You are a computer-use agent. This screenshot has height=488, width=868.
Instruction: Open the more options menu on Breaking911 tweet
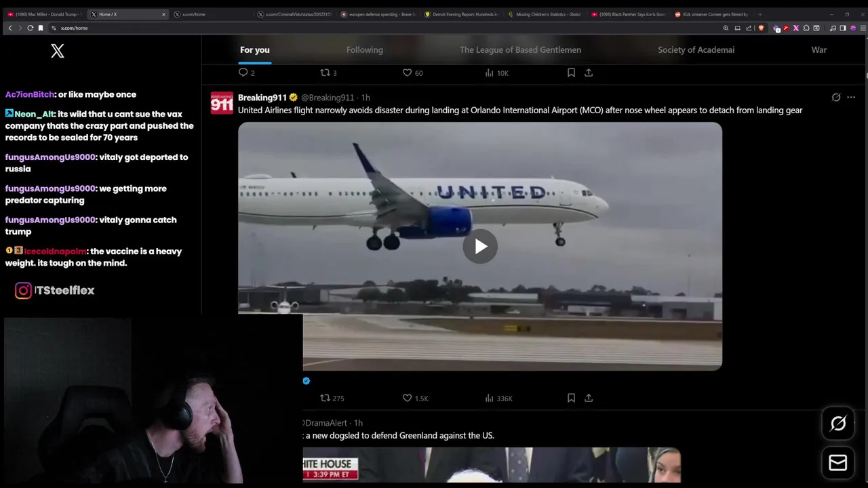851,98
